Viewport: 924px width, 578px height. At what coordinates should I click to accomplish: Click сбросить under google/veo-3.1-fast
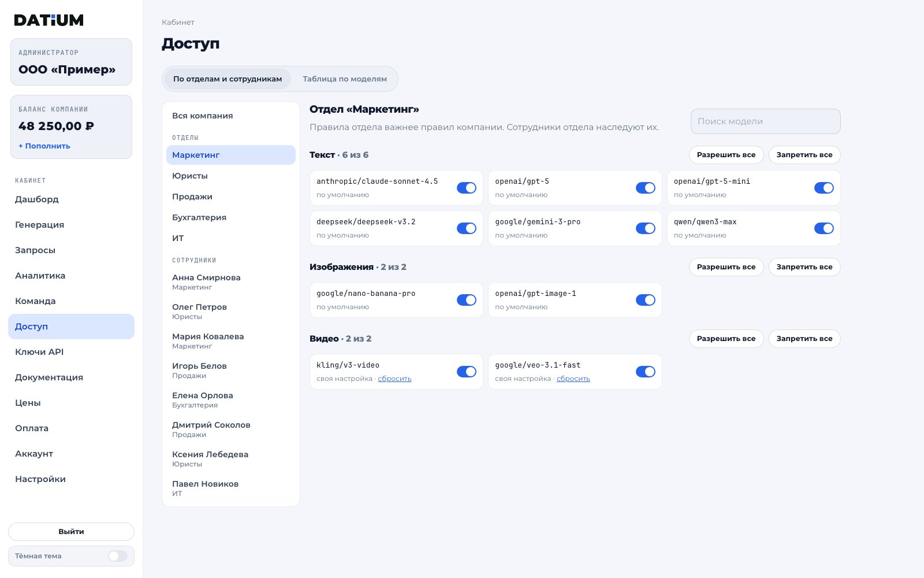573,379
